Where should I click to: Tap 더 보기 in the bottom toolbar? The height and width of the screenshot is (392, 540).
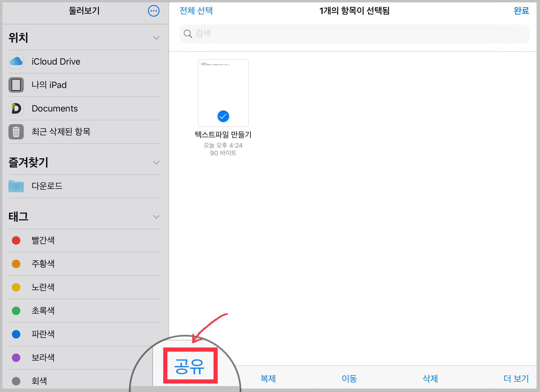coord(516,379)
